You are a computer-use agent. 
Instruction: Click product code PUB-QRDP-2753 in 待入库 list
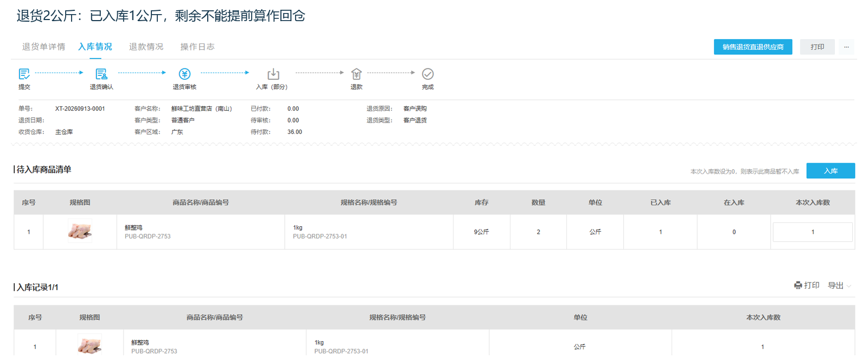tap(148, 236)
